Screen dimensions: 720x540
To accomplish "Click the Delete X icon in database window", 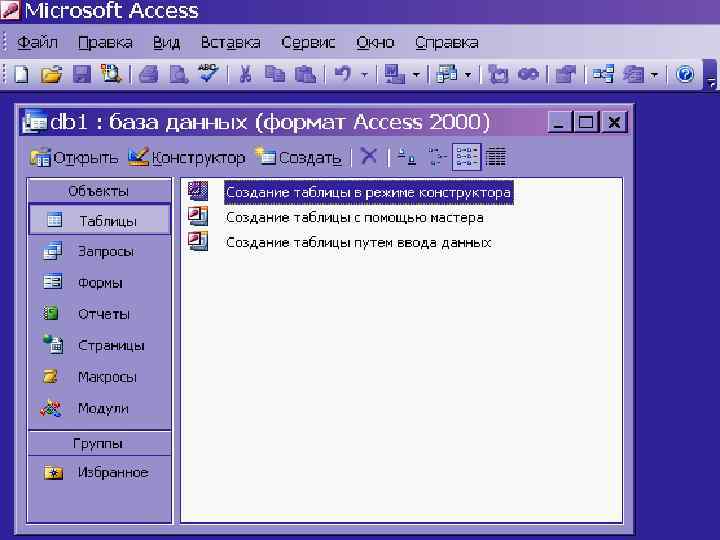I will [368, 156].
